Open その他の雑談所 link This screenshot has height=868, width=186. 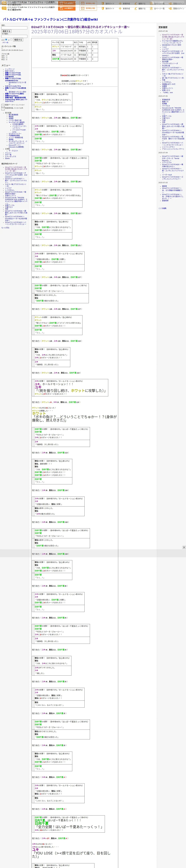tap(18, 124)
